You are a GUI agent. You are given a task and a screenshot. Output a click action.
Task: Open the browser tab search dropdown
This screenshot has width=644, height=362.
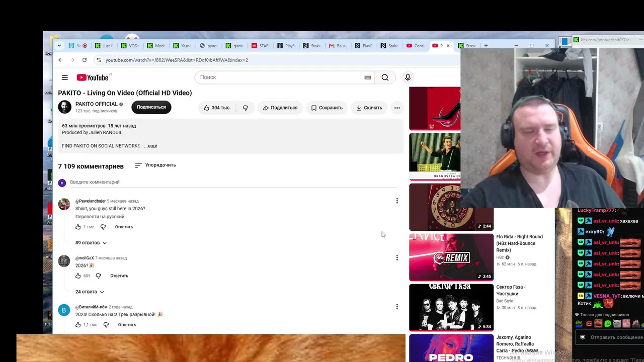59,46
